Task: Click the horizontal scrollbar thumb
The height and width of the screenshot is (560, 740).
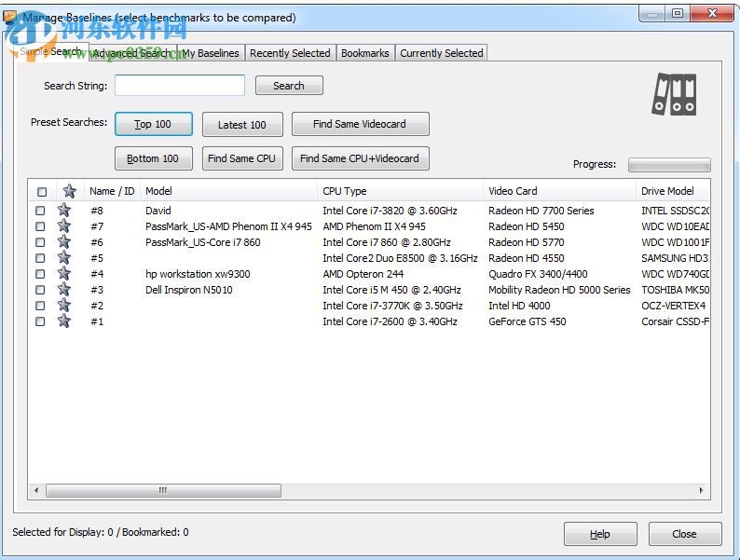Action: pyautogui.click(x=163, y=490)
